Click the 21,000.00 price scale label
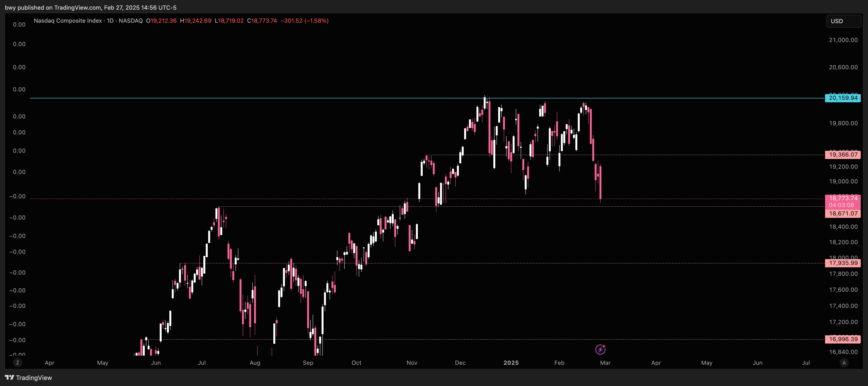868x386 pixels. click(x=843, y=40)
